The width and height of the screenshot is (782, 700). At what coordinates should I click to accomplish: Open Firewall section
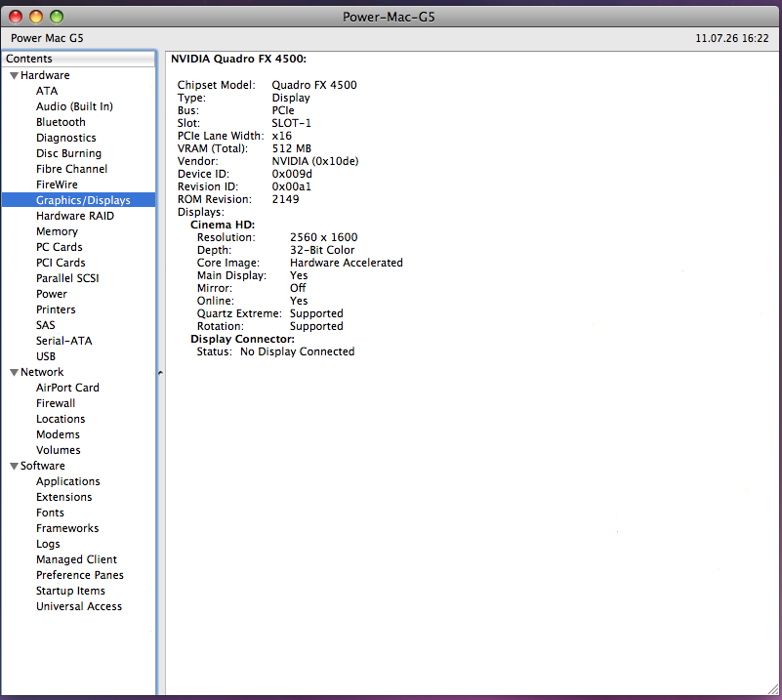(x=56, y=403)
